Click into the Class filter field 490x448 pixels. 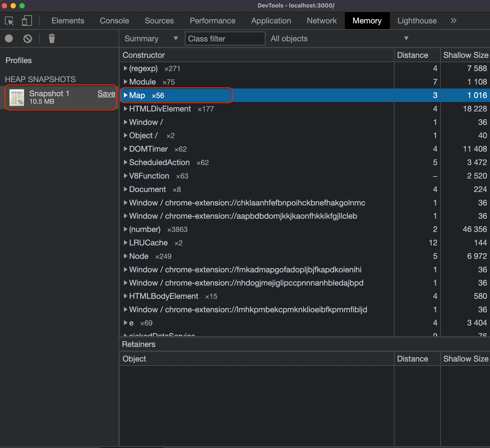225,39
